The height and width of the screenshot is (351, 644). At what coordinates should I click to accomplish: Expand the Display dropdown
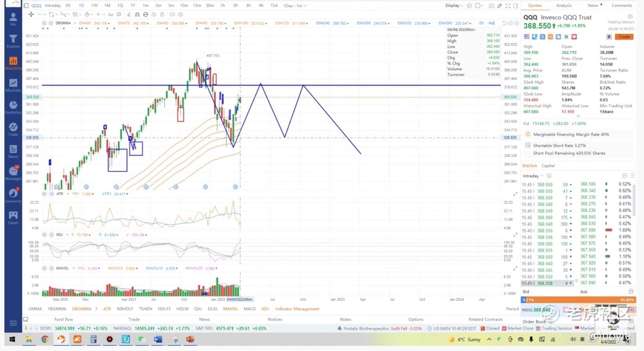click(454, 6)
